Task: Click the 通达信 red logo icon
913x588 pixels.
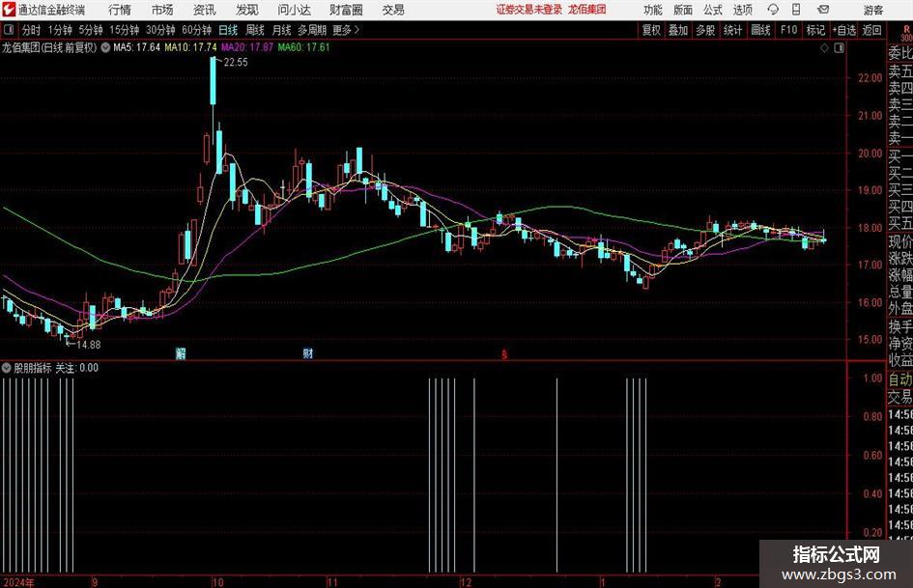Action: (9, 10)
